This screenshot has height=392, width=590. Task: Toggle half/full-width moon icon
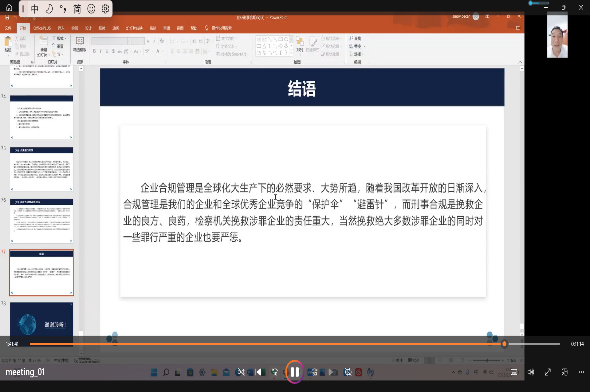click(x=49, y=9)
